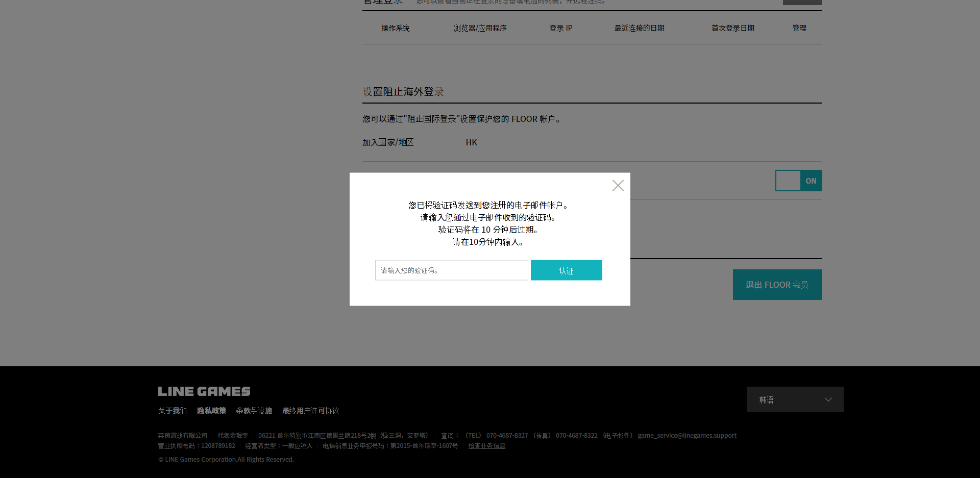Click the LINE GAMES logo
This screenshot has height=478, width=980.
tap(204, 391)
